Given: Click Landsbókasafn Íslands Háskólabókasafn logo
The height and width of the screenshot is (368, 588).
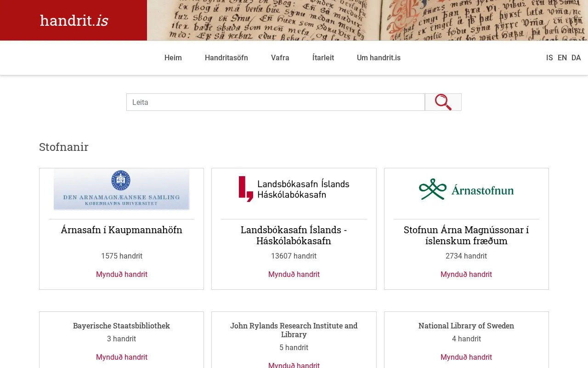Looking at the screenshot, I should click(x=294, y=189).
